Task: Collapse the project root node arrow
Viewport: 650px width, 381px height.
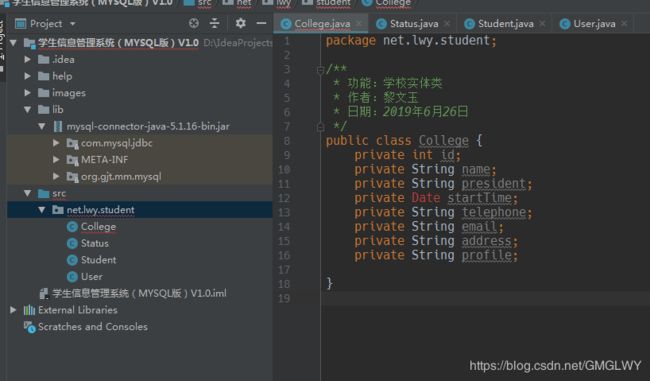Action: tap(13, 43)
